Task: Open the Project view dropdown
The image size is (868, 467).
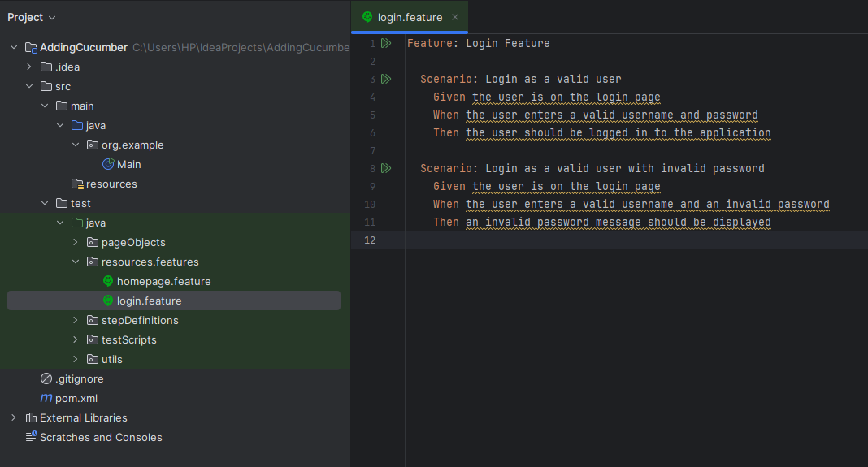Action: (x=32, y=18)
